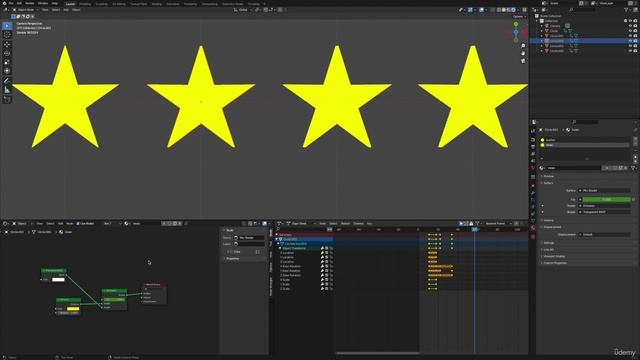
Task: Open the Output properties tab
Action: click(533, 147)
